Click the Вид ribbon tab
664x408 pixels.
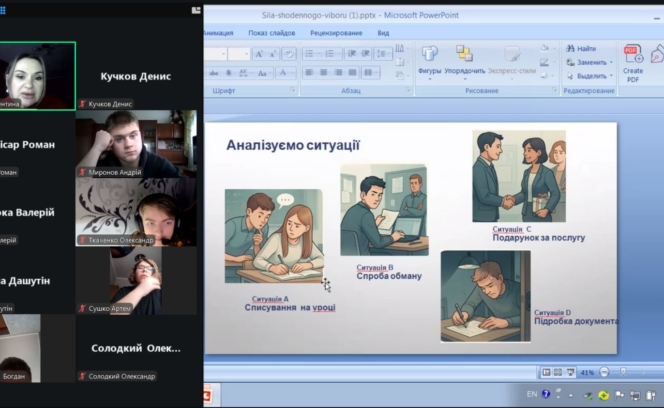point(383,32)
